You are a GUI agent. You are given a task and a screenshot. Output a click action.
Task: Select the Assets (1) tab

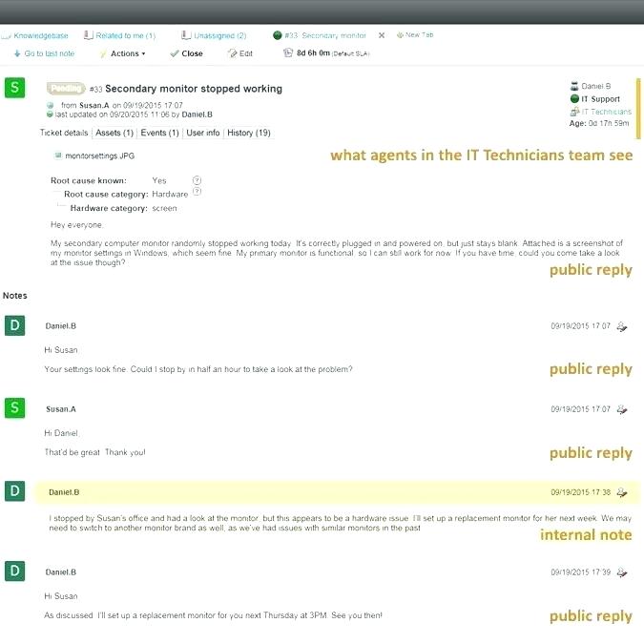(x=115, y=133)
